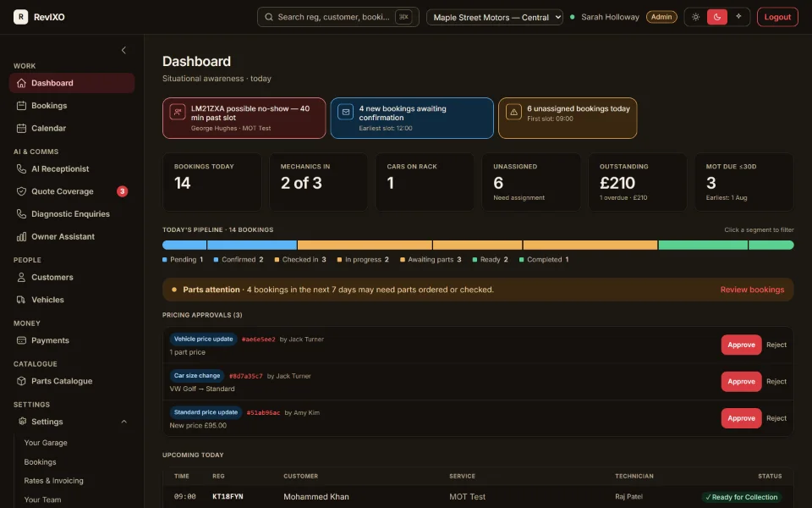This screenshot has height=508, width=812.
Task: Open the 6 unassigned bookings today alert
Action: (568, 119)
